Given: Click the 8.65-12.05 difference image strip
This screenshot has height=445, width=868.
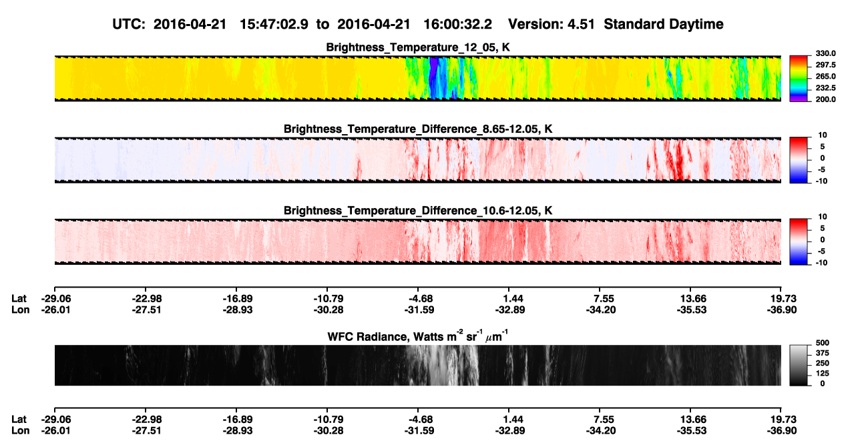Looking at the screenshot, I should [417, 160].
